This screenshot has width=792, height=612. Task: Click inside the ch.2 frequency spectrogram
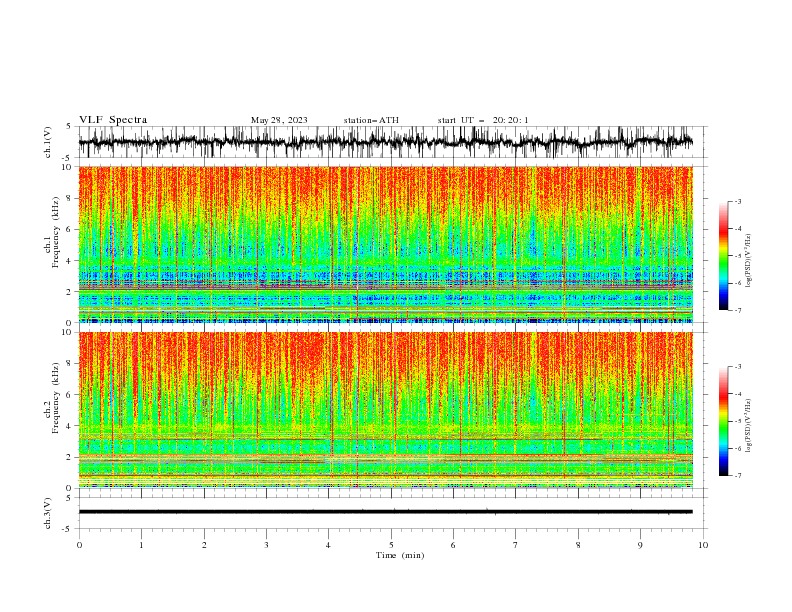click(385, 410)
